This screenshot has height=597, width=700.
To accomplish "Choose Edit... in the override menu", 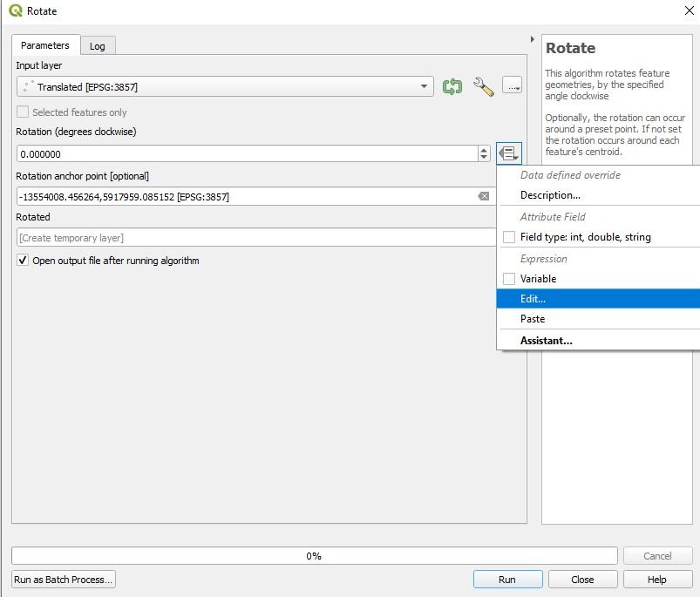I will (598, 298).
